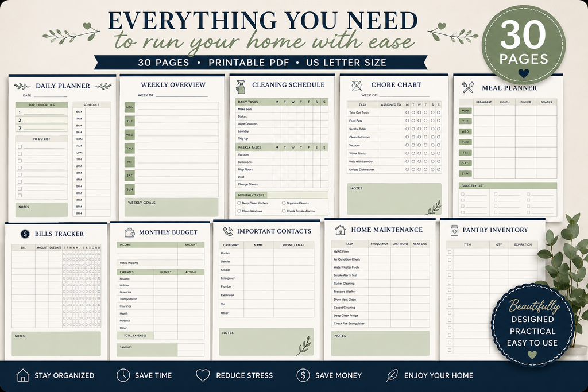The height and width of the screenshot is (392, 588).
Task: Click the Electrician contact category
Action: click(227, 296)
